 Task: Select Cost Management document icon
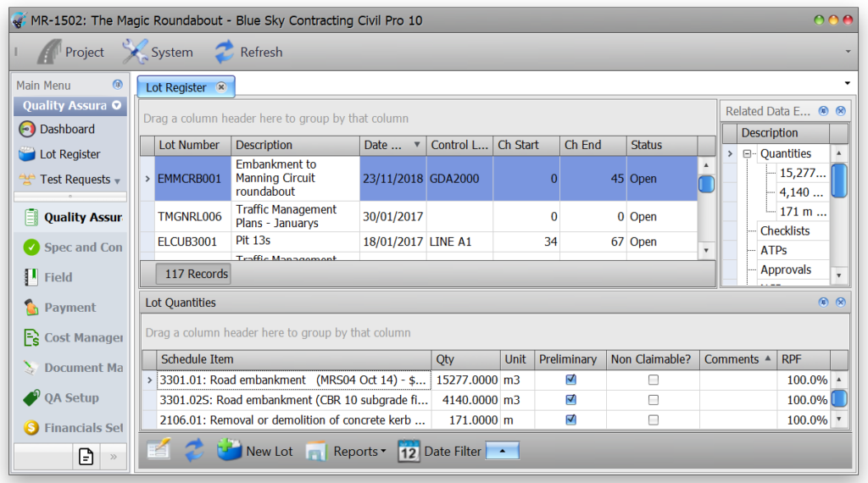click(x=31, y=337)
